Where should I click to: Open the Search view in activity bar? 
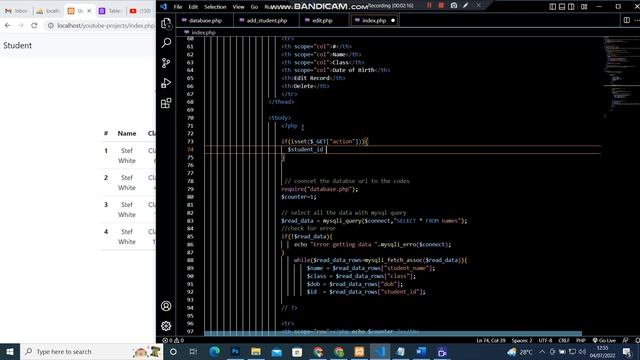point(166,42)
